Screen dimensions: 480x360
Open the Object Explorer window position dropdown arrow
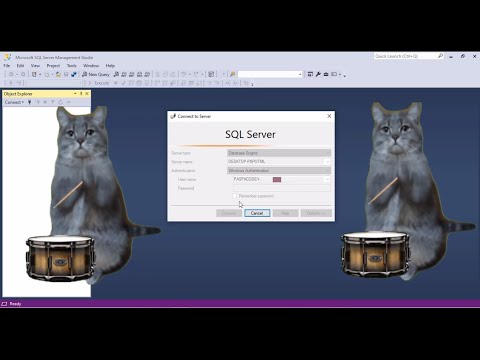pos(75,94)
